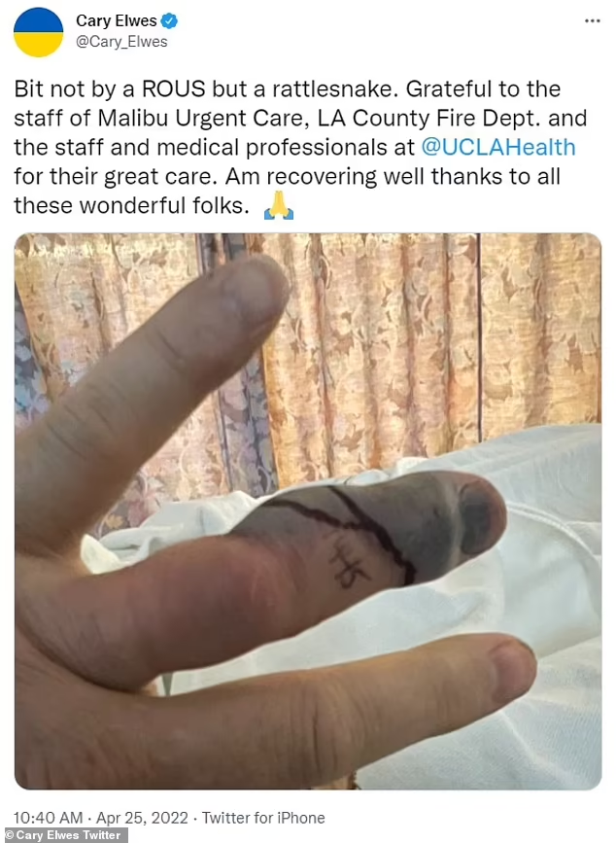616x843 pixels.
Task: Click the blue verified checkmark badge
Action: (169, 21)
